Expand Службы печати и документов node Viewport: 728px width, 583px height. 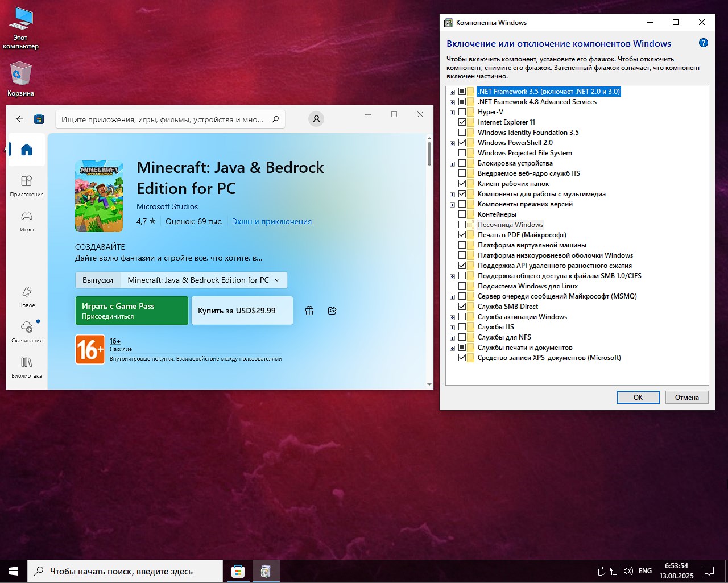coord(452,348)
